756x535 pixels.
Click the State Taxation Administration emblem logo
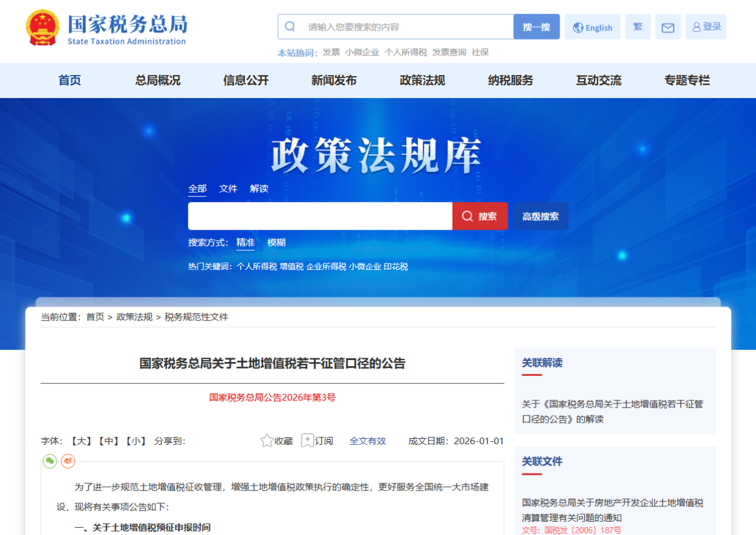click(x=43, y=27)
